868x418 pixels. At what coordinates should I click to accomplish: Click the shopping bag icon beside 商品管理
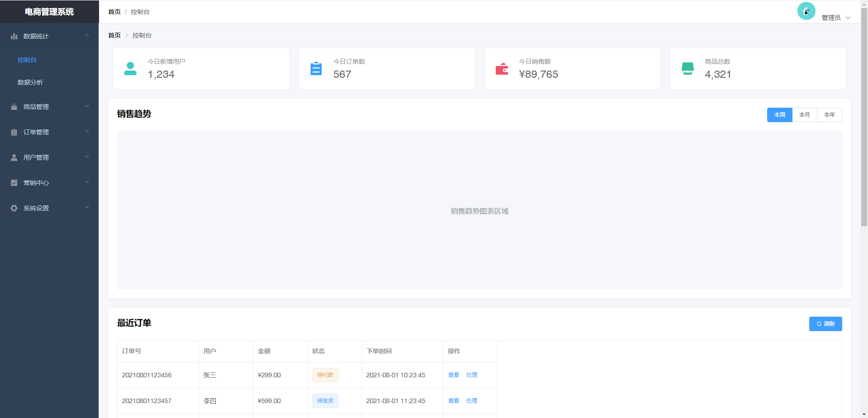tap(14, 107)
